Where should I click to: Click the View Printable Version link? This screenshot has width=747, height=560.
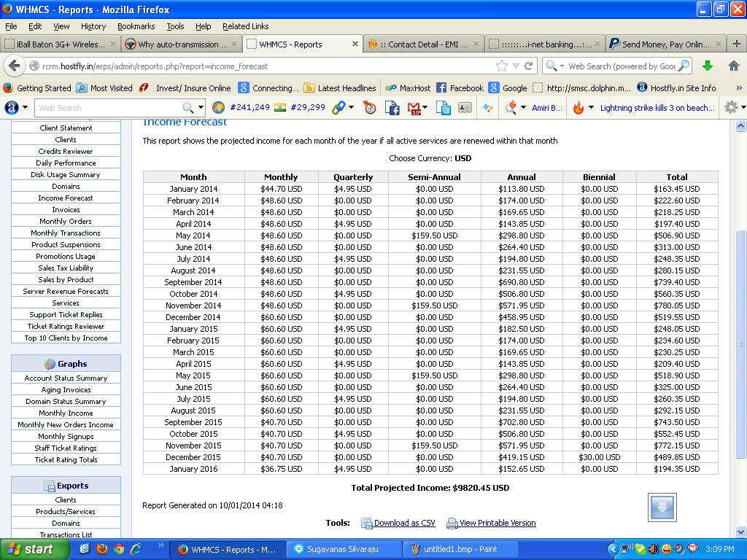(x=497, y=523)
